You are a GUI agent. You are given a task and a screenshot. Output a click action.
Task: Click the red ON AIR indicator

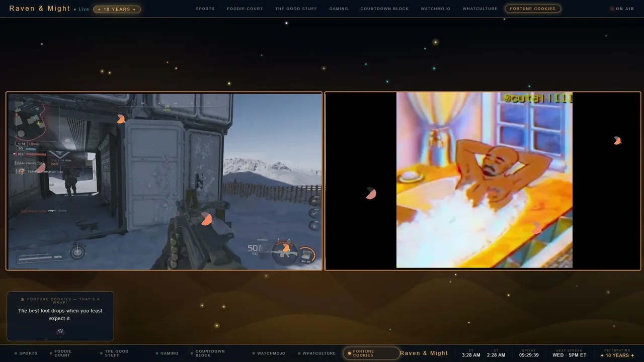click(x=622, y=9)
